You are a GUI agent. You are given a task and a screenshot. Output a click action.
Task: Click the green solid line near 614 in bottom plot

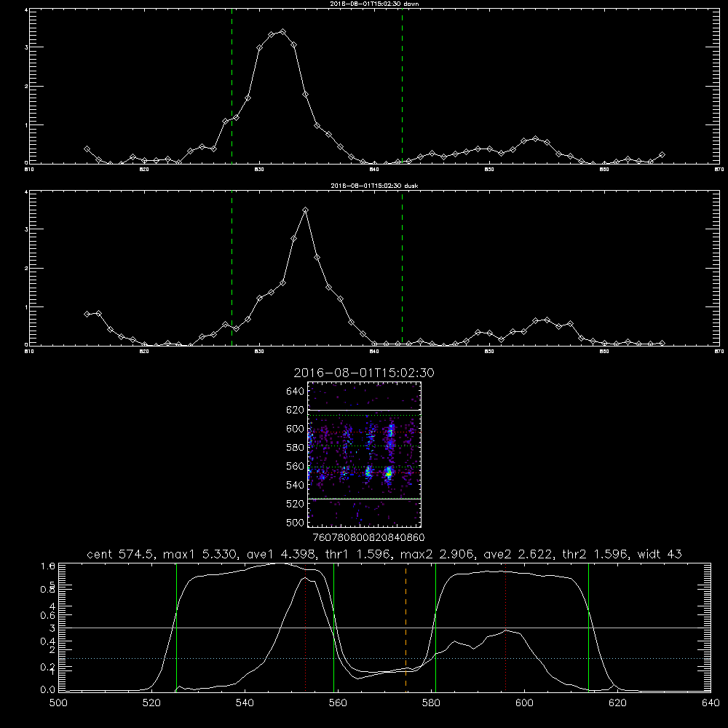pyautogui.click(x=588, y=627)
